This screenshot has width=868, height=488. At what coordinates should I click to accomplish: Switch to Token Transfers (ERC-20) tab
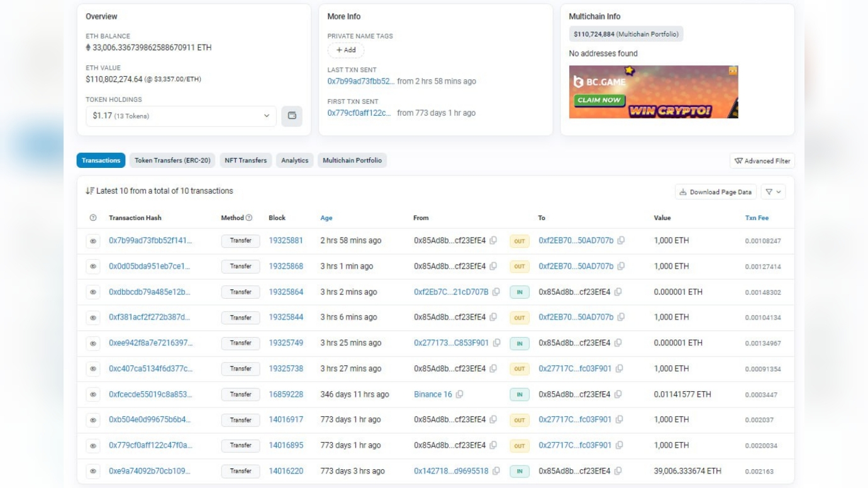172,160
